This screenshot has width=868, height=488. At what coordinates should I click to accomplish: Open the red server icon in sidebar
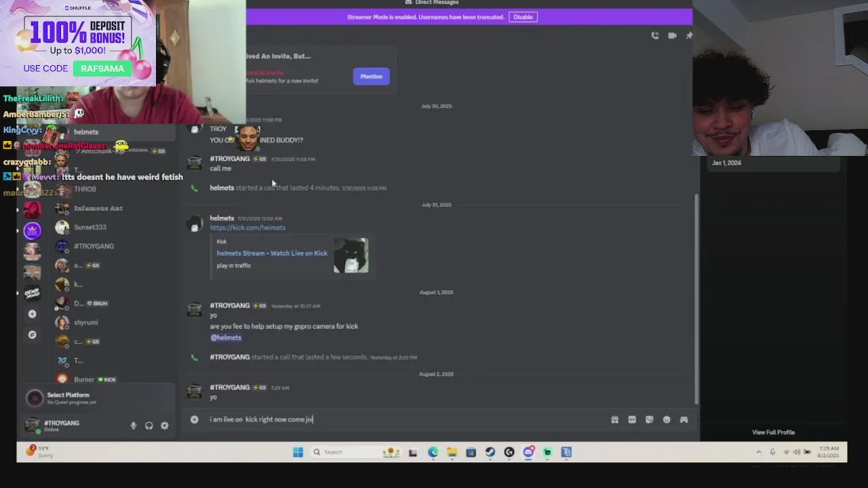coord(32,209)
